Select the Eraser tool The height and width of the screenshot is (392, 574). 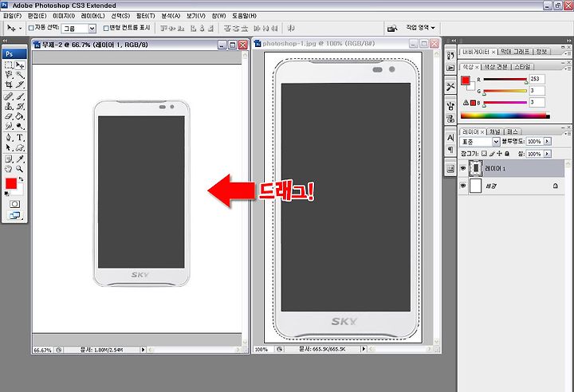[9, 116]
